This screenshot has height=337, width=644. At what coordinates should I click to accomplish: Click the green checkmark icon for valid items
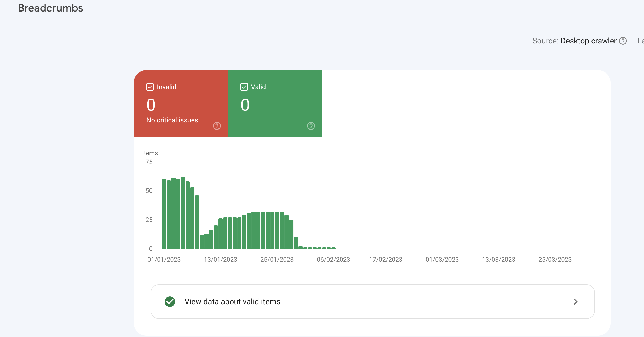pos(170,302)
